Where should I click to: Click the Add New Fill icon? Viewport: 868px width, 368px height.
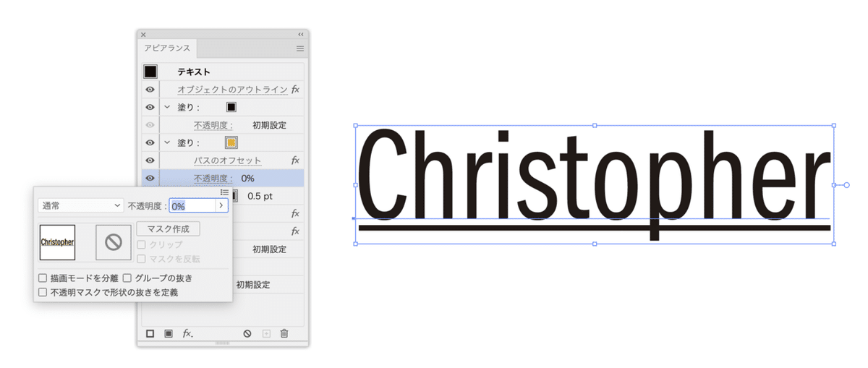[x=169, y=333]
